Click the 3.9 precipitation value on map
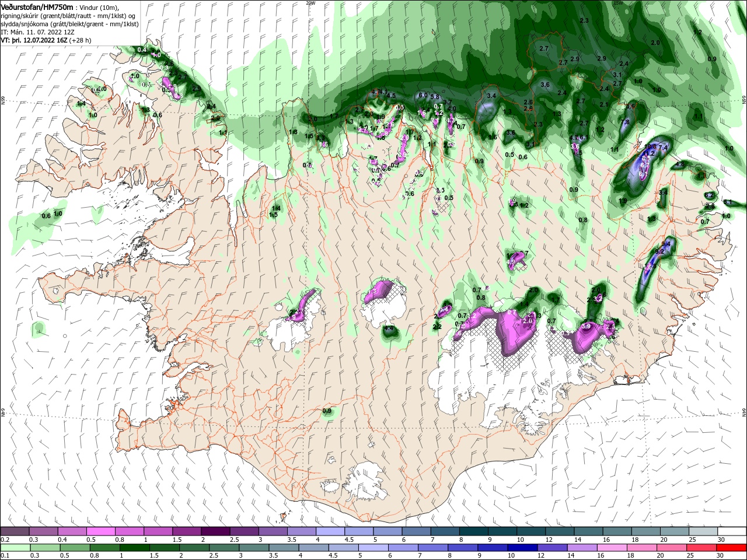Image resolution: width=747 pixels, height=560 pixels. click(x=587, y=326)
